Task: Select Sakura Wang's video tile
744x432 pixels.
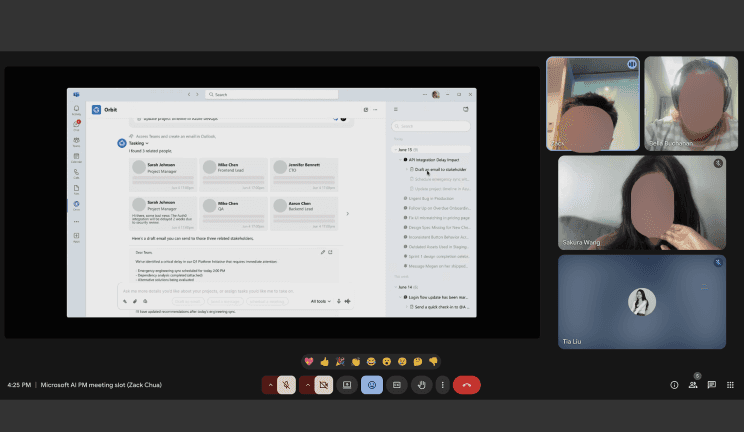Action: pyautogui.click(x=642, y=203)
